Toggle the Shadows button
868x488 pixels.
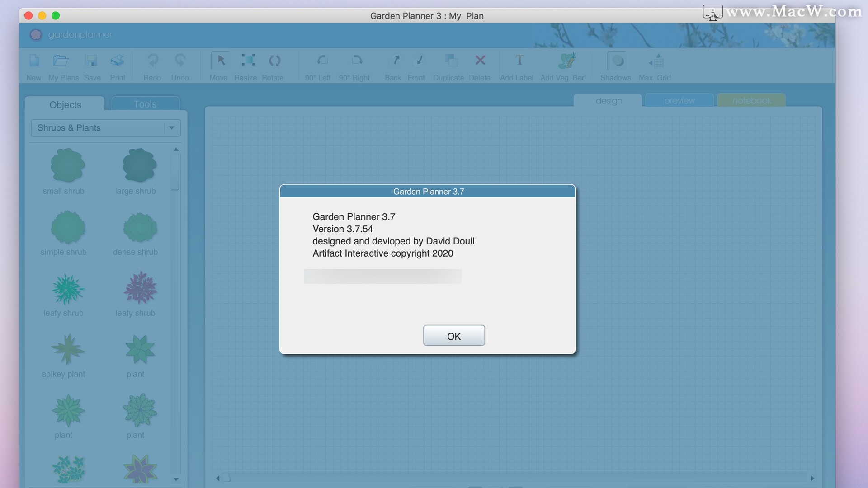point(617,61)
